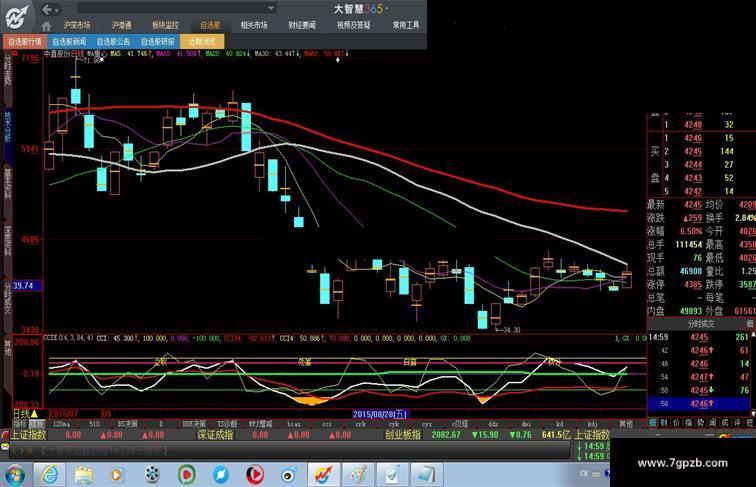The width and height of the screenshot is (756, 487).
Task: Go to the home icon
Action: (x=46, y=26)
